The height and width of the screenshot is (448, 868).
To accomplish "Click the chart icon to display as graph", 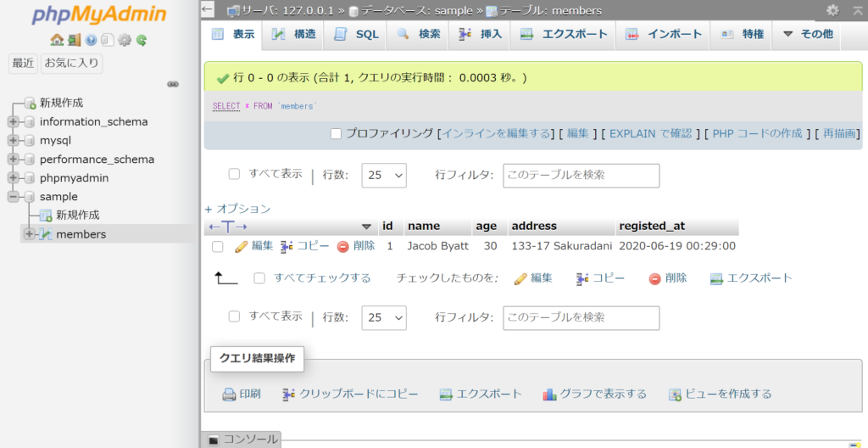I will coord(549,395).
